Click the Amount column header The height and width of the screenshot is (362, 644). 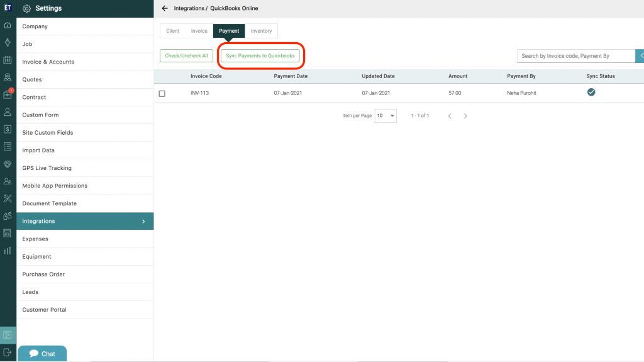pyautogui.click(x=458, y=76)
